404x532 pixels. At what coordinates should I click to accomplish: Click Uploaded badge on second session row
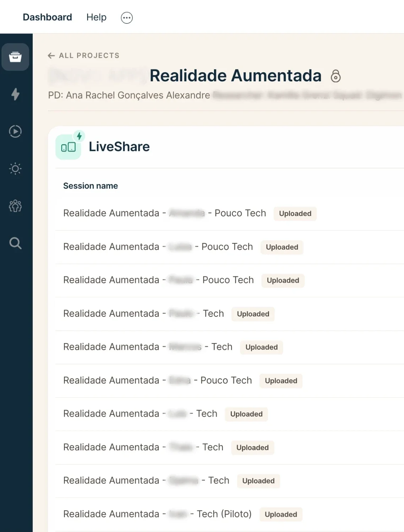click(282, 247)
